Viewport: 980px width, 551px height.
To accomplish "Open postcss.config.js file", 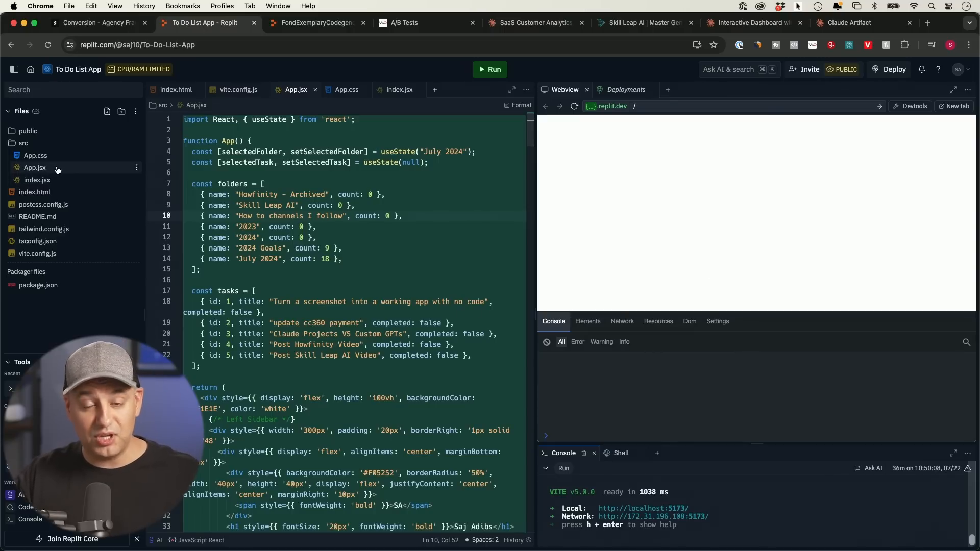I will [x=43, y=205].
